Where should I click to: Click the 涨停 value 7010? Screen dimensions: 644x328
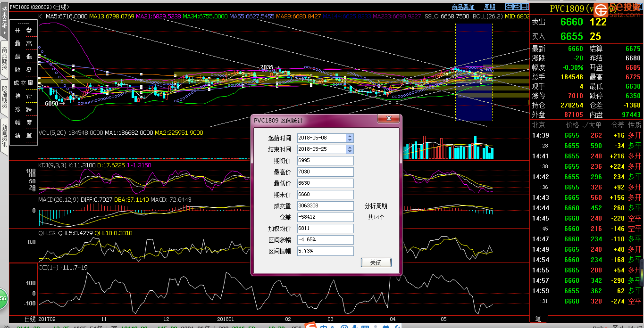[x=575, y=96]
